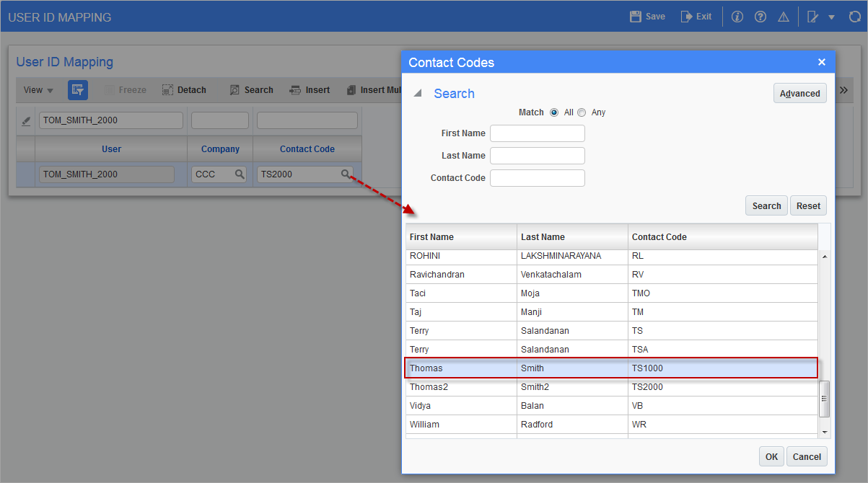The image size is (868, 483).
Task: Click the Insert Multiple toolbar button
Action: click(373, 90)
